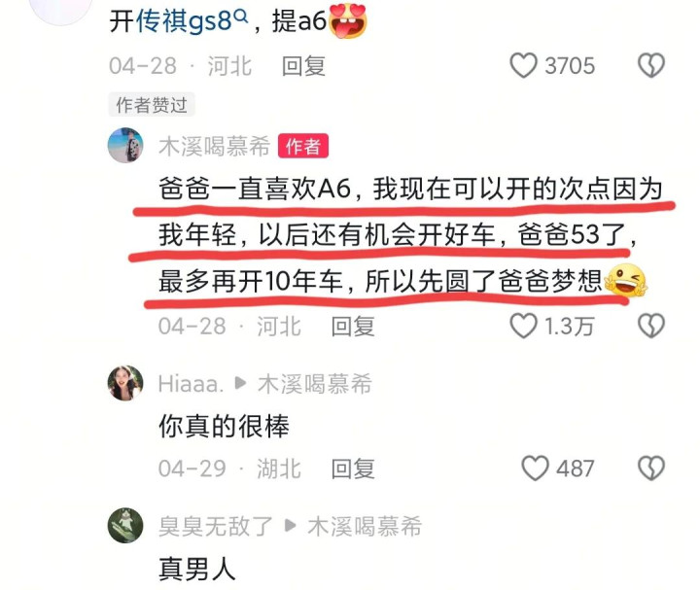700x590 pixels.
Task: Open 木溪喝慕希 author avatar
Action: pyautogui.click(x=125, y=145)
